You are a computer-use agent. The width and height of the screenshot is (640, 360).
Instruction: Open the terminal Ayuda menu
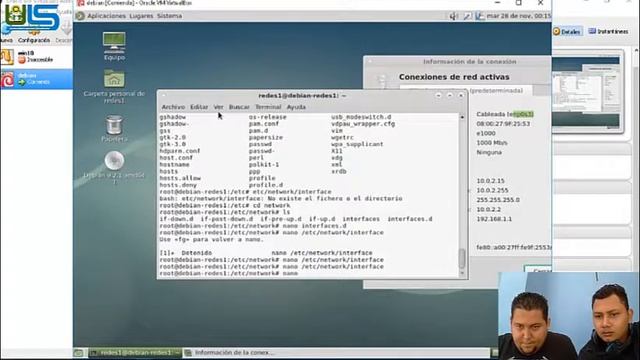(296, 107)
